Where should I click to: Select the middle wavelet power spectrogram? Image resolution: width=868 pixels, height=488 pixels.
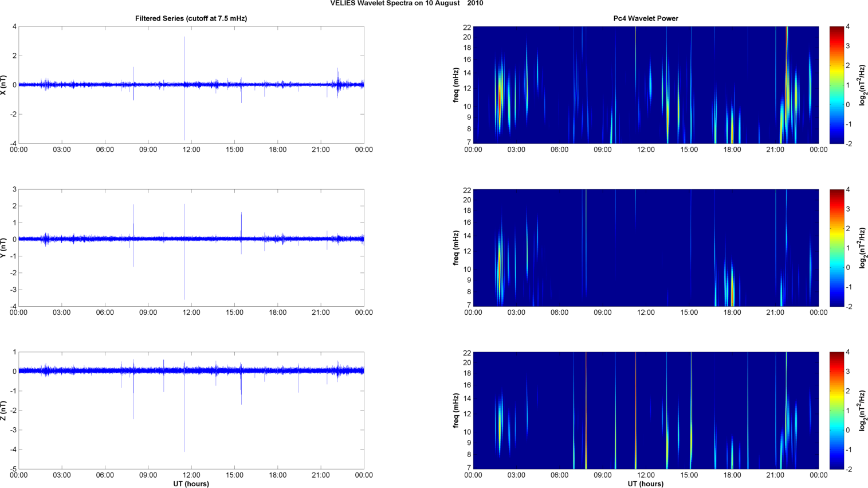coord(645,248)
